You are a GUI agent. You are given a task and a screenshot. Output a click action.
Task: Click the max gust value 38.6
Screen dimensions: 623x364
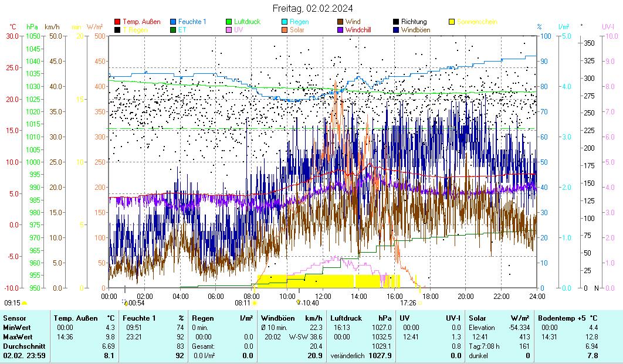(316, 337)
